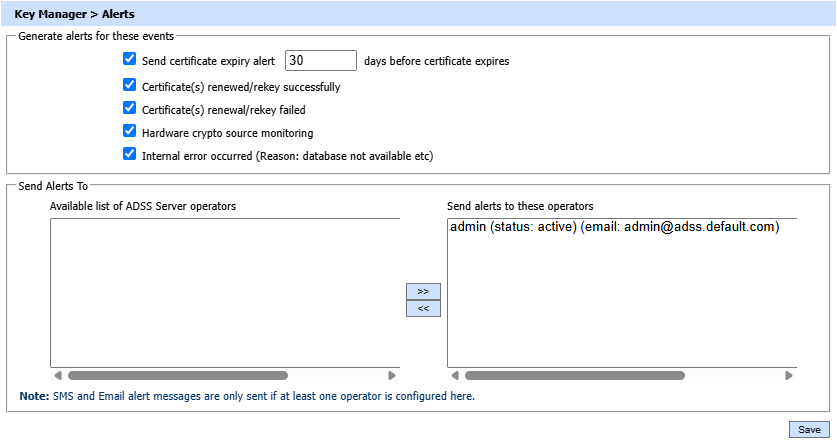The image size is (837, 442).
Task: Disable Certificate(s) renewal/rekey failed alert checkbox
Action: pyautogui.click(x=129, y=108)
